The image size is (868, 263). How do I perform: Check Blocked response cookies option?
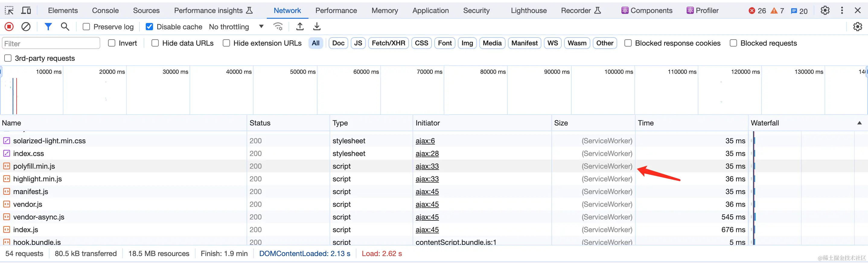[628, 43]
